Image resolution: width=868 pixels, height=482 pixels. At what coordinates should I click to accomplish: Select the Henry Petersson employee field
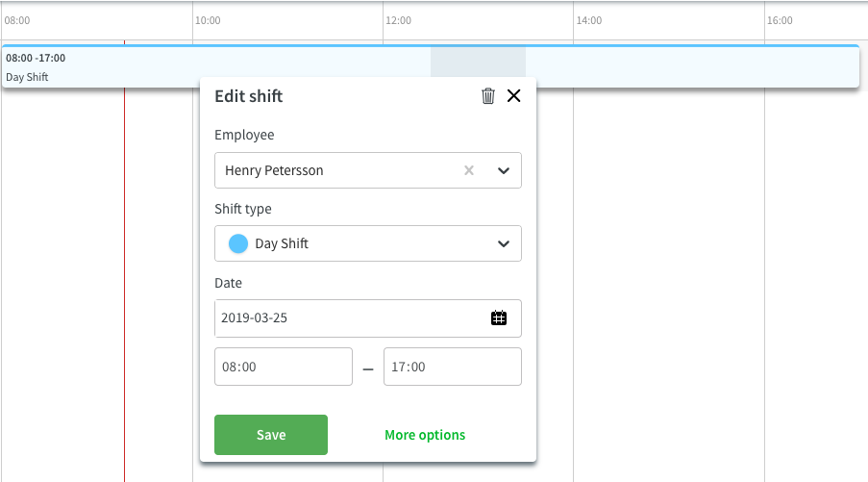click(368, 170)
